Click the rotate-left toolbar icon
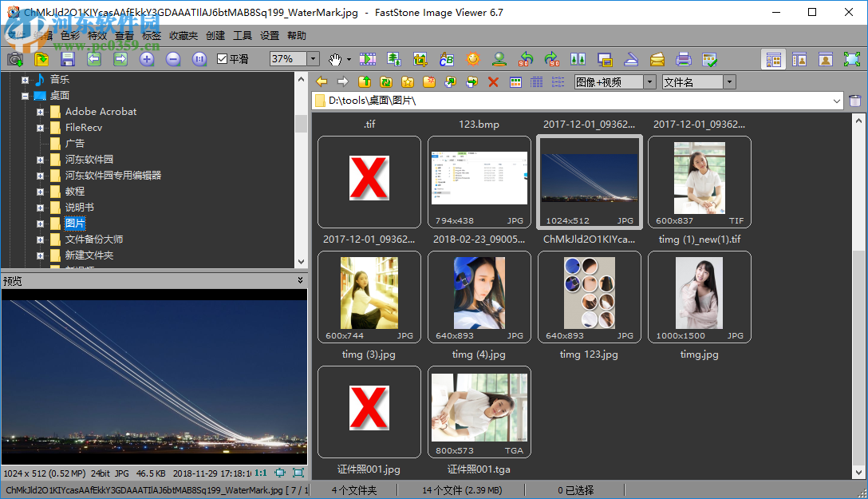Viewport: 868px width, 499px height. 525,58
